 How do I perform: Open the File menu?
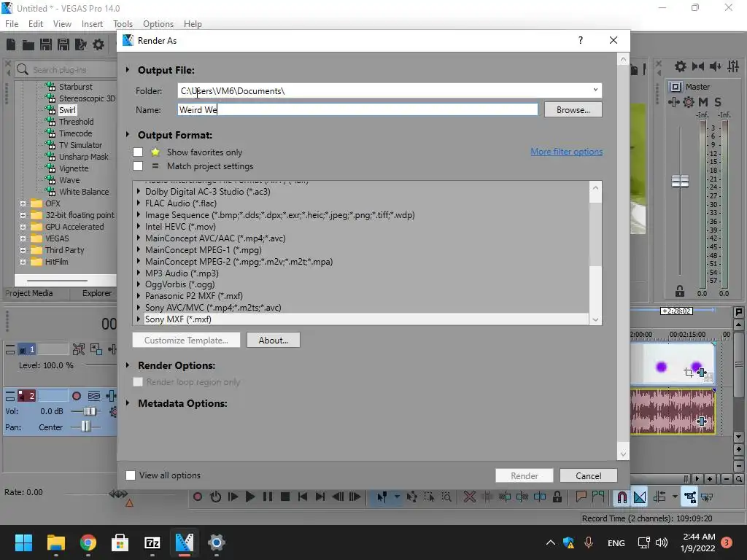(12, 24)
